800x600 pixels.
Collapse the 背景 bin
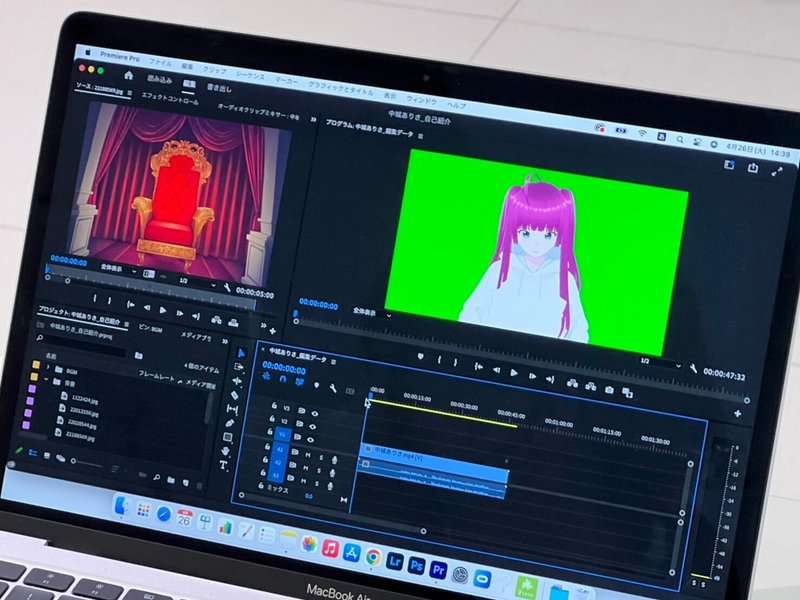pyautogui.click(x=46, y=380)
